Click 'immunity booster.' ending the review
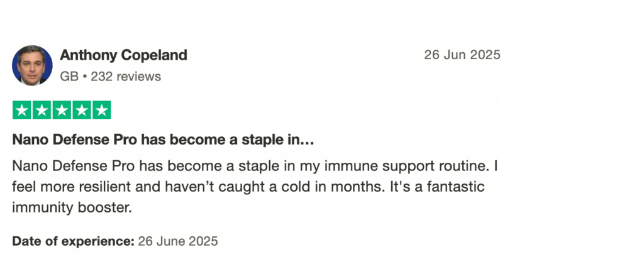 click(x=72, y=207)
